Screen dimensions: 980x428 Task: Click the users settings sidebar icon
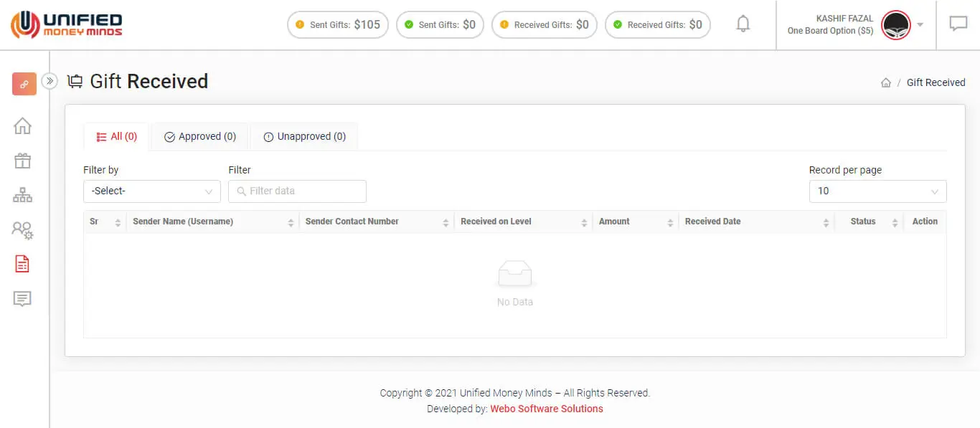(x=23, y=230)
